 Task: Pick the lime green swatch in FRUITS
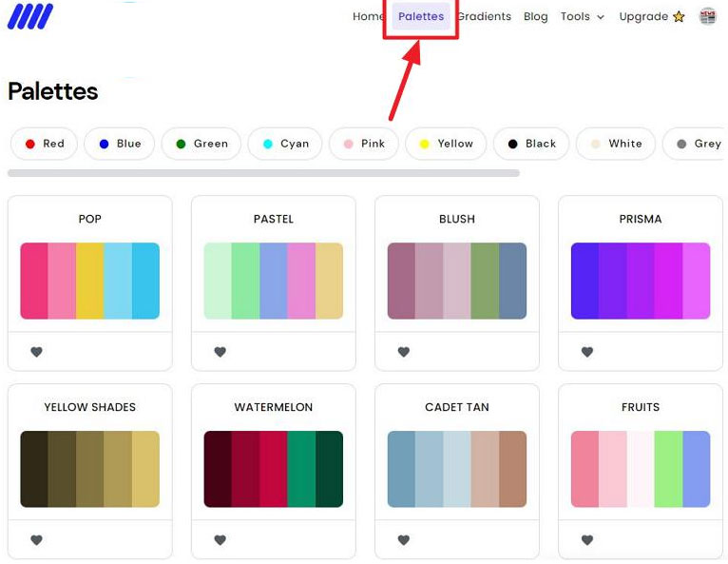click(668, 469)
